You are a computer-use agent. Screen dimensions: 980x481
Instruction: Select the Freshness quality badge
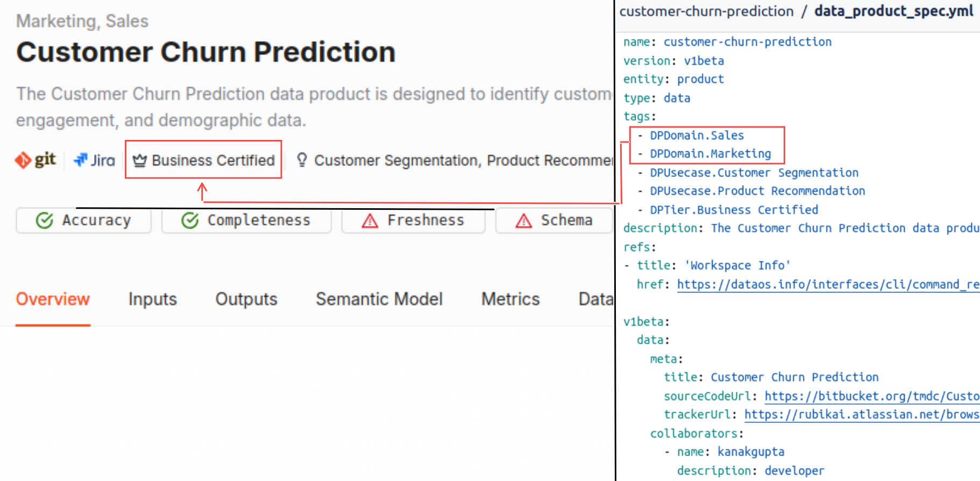[413, 220]
